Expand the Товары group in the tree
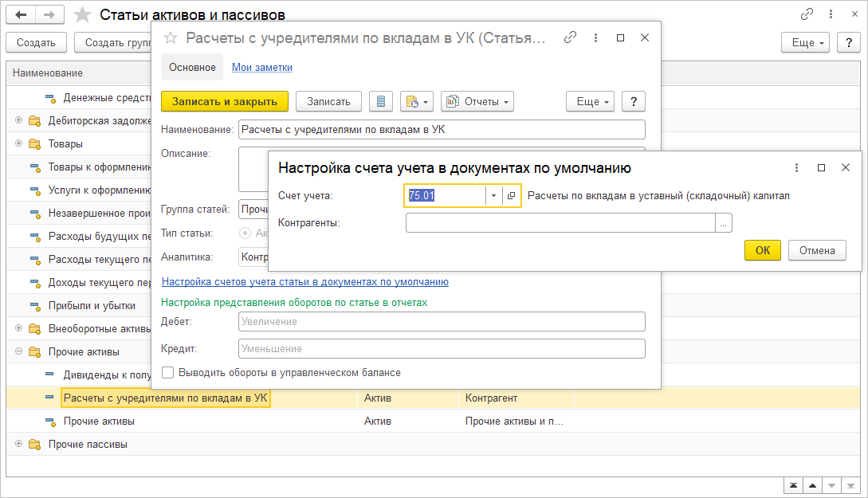Viewport: 868px width, 498px height. [x=19, y=143]
